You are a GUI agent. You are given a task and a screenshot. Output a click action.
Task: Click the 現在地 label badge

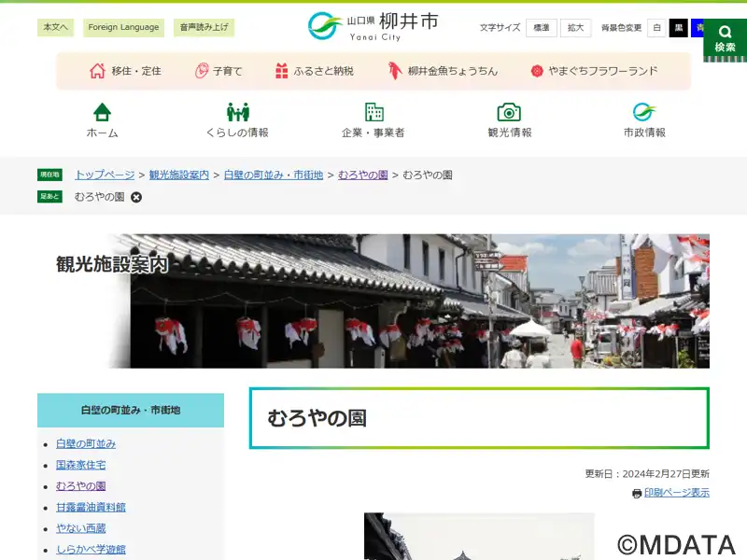49,175
